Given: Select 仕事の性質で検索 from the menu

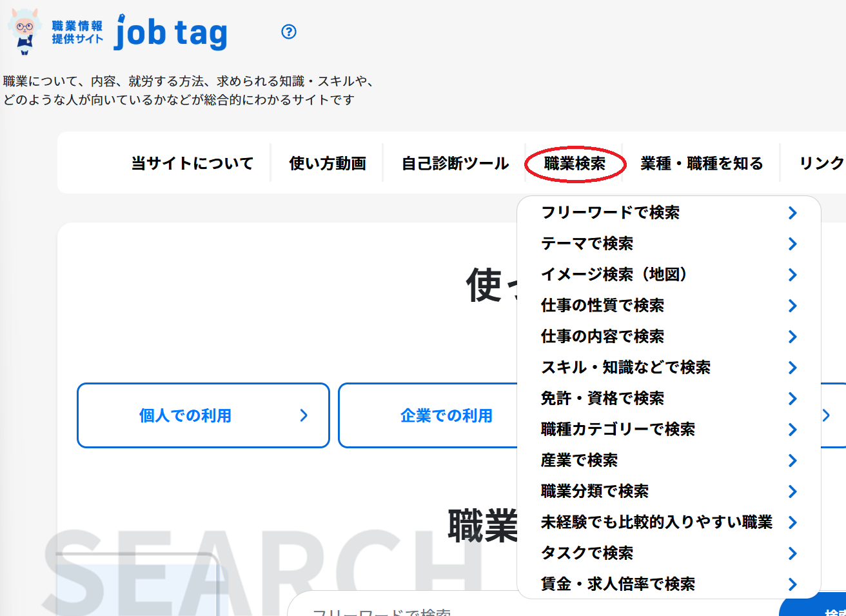Looking at the screenshot, I should pyautogui.click(x=602, y=306).
